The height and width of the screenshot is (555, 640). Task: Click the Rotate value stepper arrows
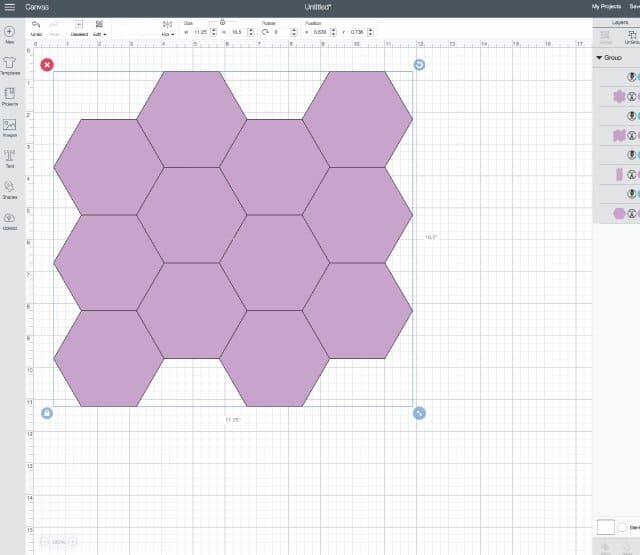coord(294,32)
